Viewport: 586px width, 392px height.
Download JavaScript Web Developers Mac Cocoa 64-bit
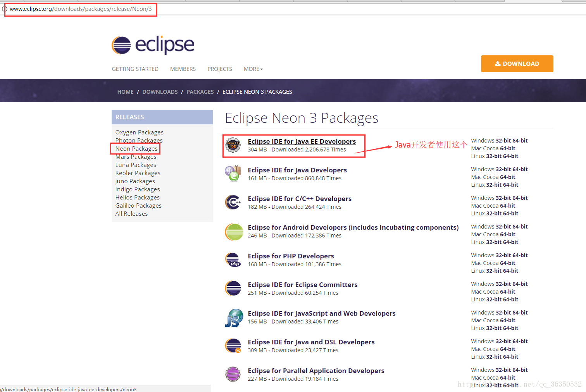(508, 320)
